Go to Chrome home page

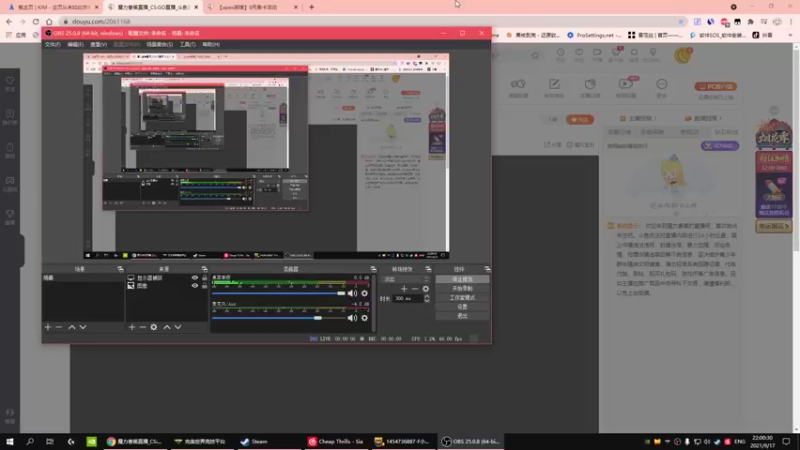point(49,21)
